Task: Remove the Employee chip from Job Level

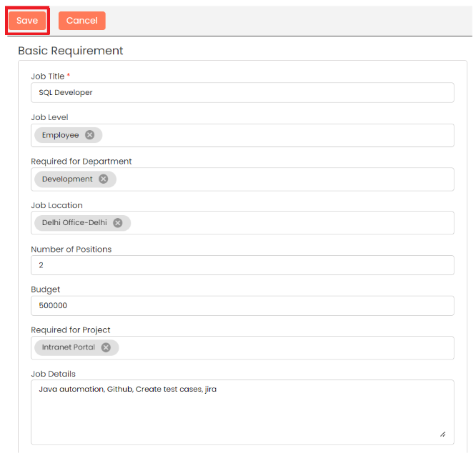Action: click(x=89, y=135)
